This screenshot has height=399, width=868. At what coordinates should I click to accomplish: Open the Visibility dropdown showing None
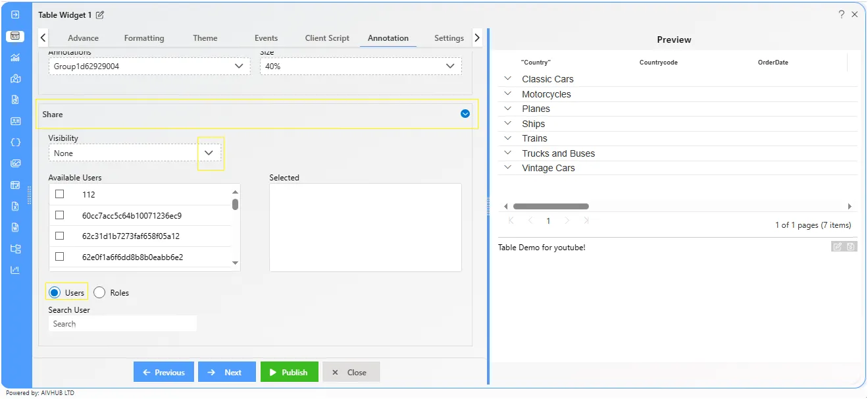click(136, 153)
